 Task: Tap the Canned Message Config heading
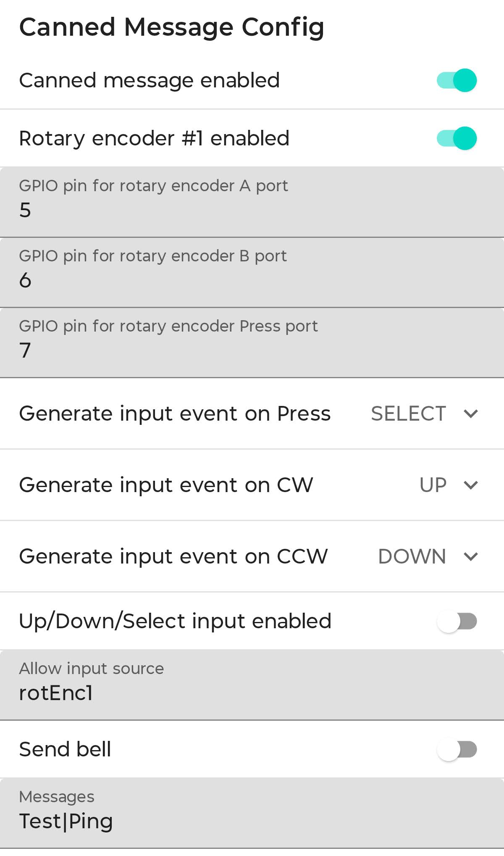(x=171, y=27)
